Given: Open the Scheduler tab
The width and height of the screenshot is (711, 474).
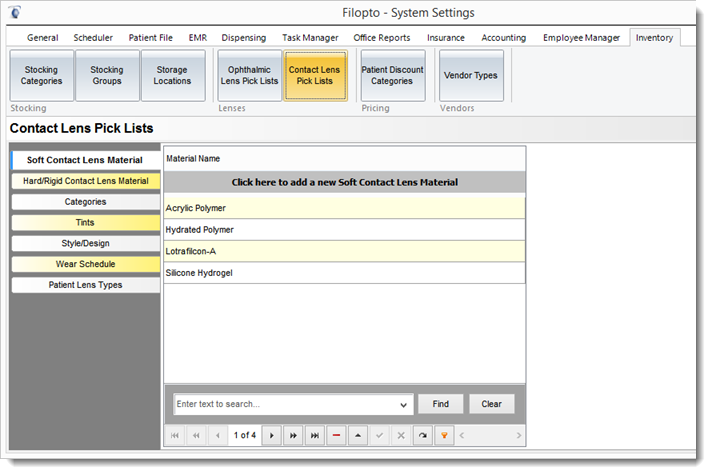Looking at the screenshot, I should pos(93,38).
